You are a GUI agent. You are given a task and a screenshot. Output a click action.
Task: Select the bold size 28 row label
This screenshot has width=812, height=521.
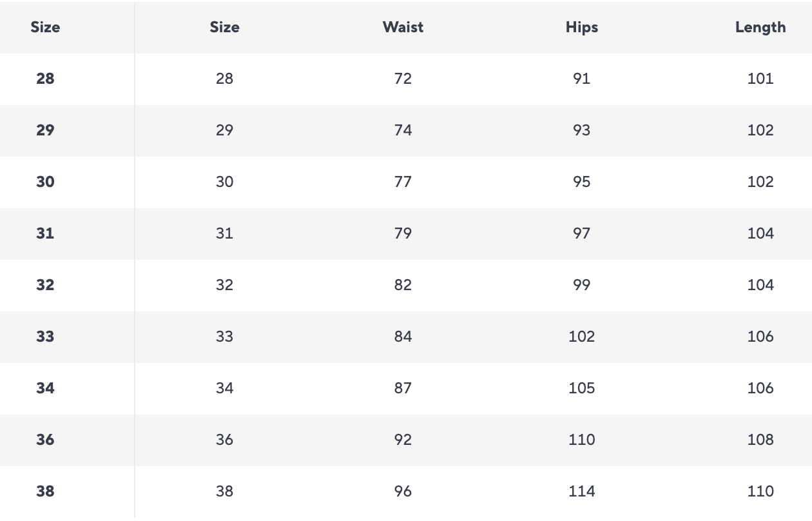coord(45,79)
